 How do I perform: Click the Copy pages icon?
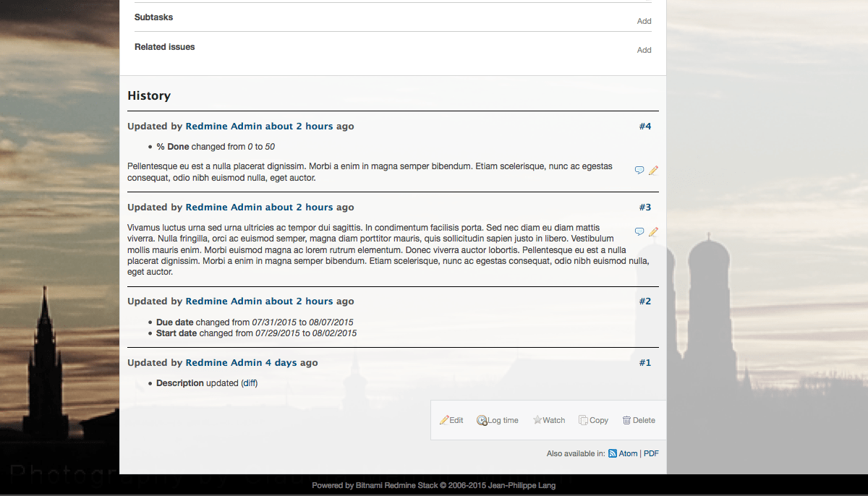583,420
